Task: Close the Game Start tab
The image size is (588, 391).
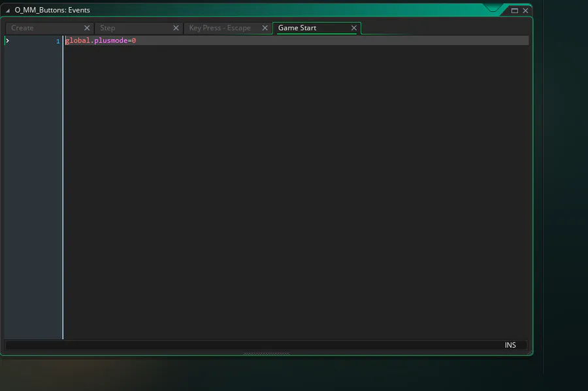Action: tap(353, 28)
